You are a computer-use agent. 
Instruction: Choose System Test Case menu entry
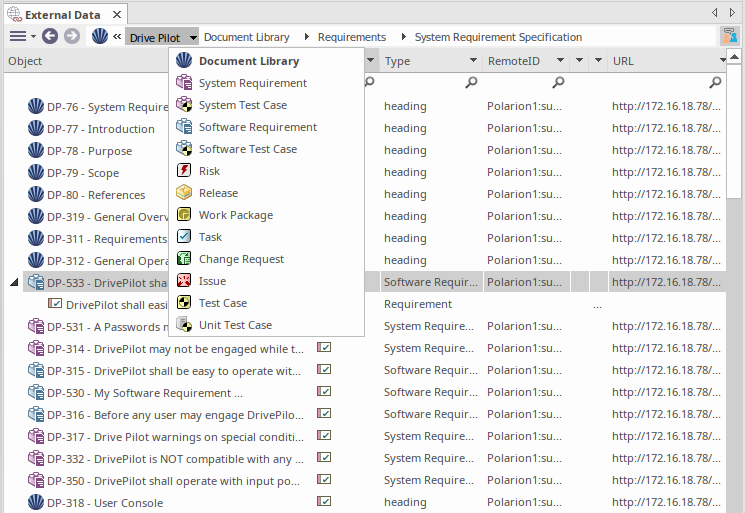(x=266, y=104)
